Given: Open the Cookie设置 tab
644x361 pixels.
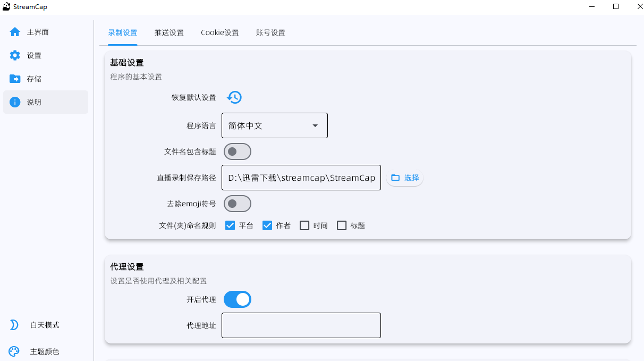Looking at the screenshot, I should pos(219,32).
